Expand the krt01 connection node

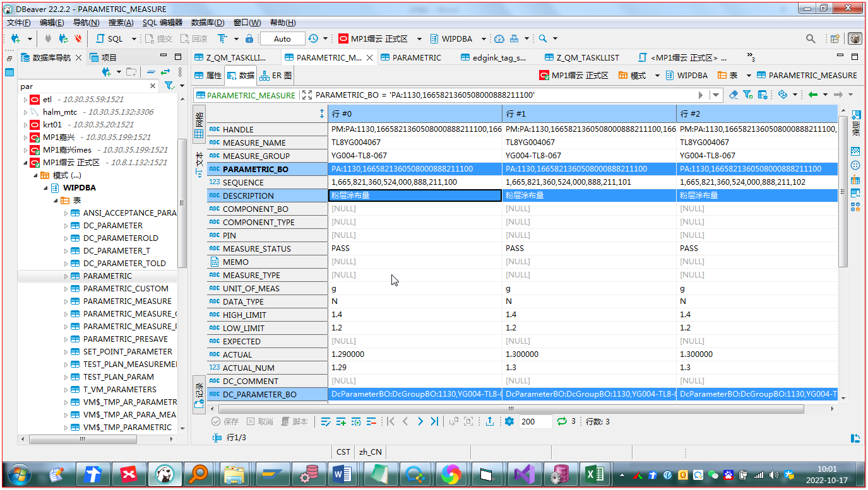[x=25, y=125]
